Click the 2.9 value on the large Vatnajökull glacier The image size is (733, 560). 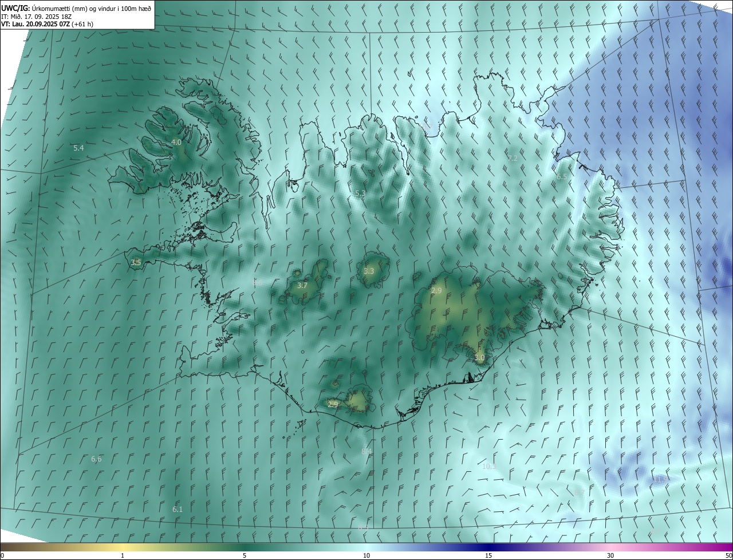click(436, 291)
